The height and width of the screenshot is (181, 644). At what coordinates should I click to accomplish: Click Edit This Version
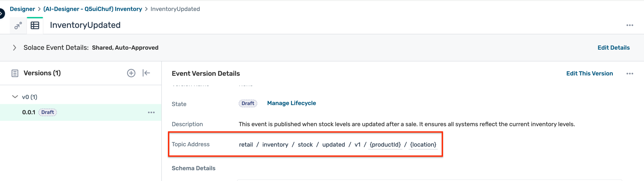[x=589, y=73]
